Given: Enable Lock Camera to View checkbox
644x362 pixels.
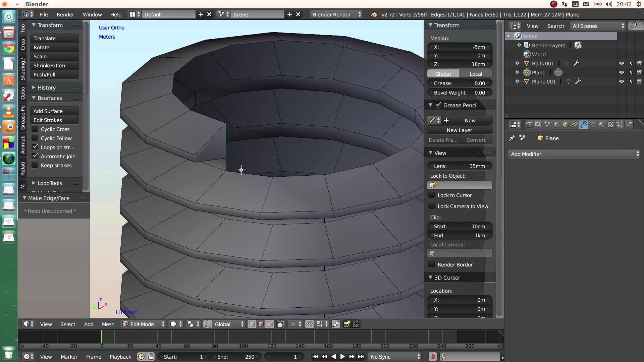Looking at the screenshot, I should (432, 206).
